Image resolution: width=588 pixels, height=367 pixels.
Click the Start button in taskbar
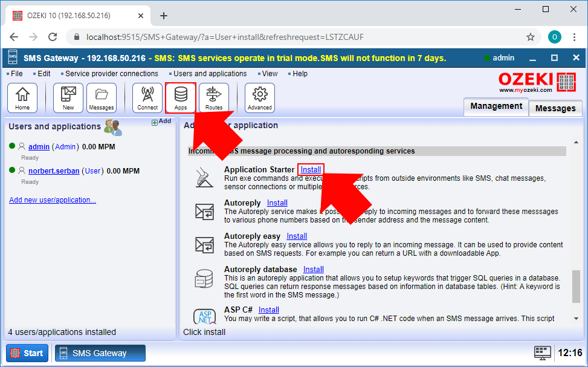(x=27, y=353)
